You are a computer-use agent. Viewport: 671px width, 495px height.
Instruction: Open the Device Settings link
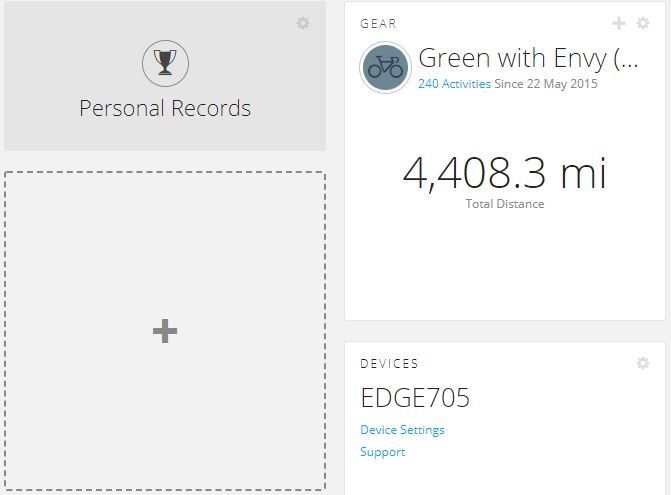click(x=402, y=430)
